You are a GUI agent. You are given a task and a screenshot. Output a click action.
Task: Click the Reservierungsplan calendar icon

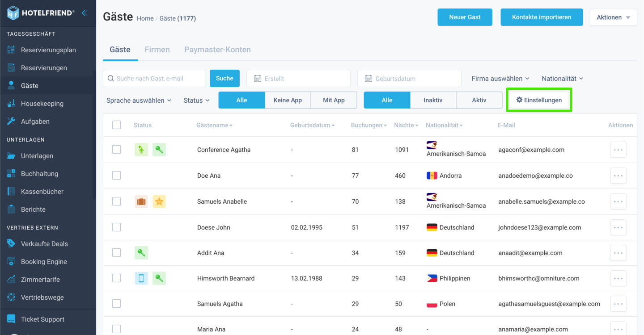coord(11,50)
